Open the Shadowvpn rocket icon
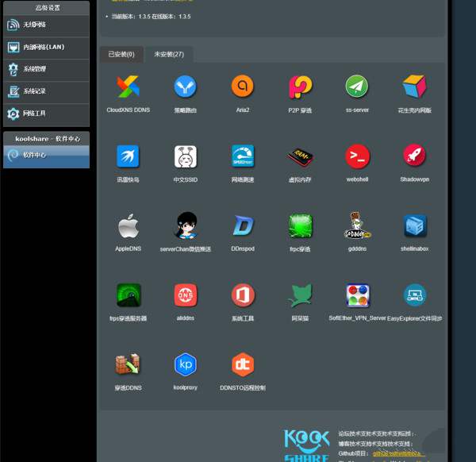 (414, 156)
